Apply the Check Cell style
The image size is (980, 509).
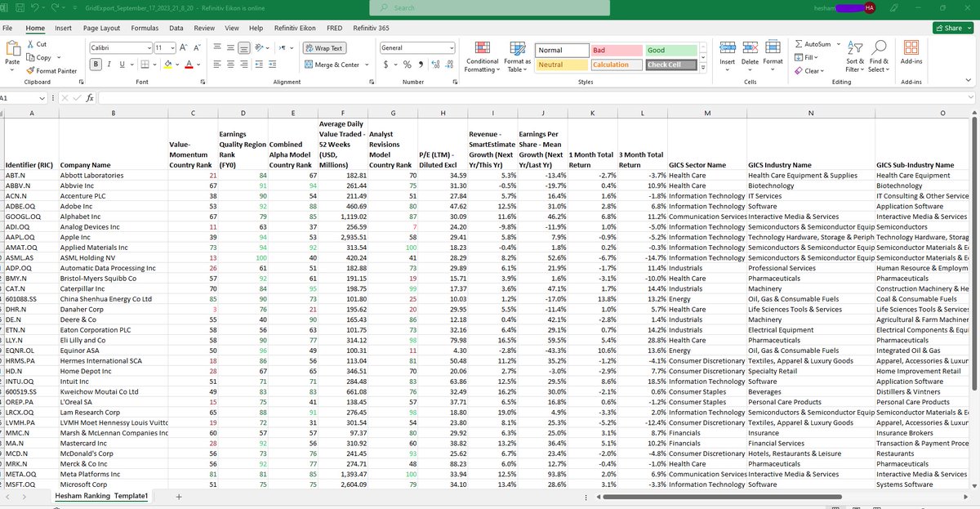point(670,65)
